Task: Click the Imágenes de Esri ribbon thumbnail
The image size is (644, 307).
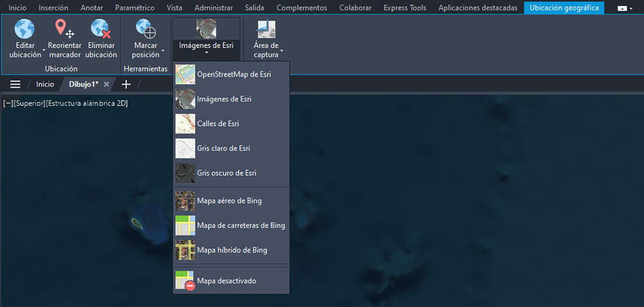Action: (206, 29)
